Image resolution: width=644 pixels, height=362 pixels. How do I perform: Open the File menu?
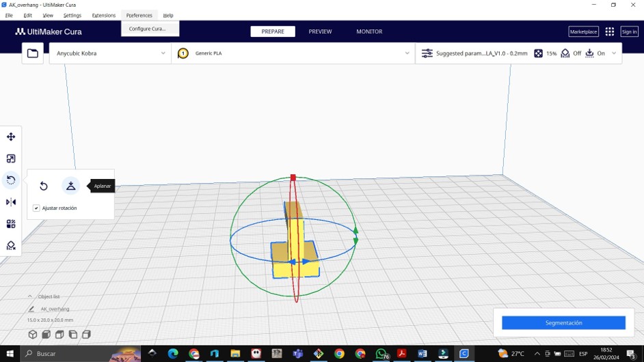coord(9,15)
